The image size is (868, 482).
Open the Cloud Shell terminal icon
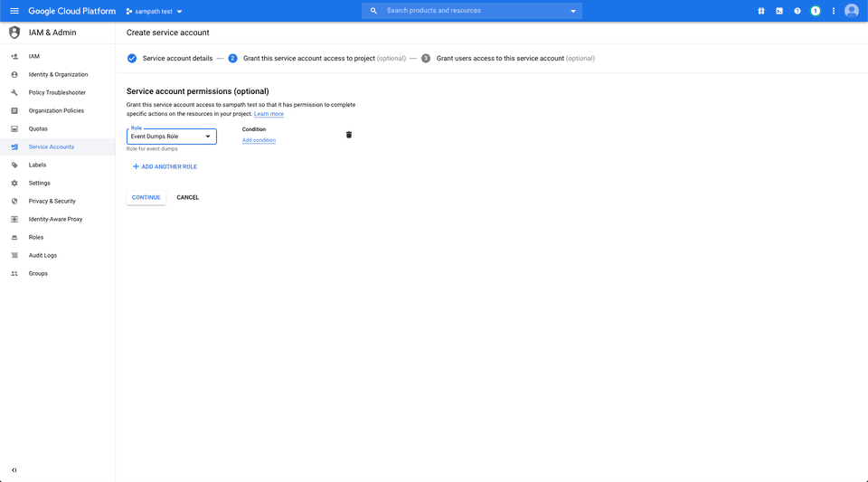click(779, 11)
